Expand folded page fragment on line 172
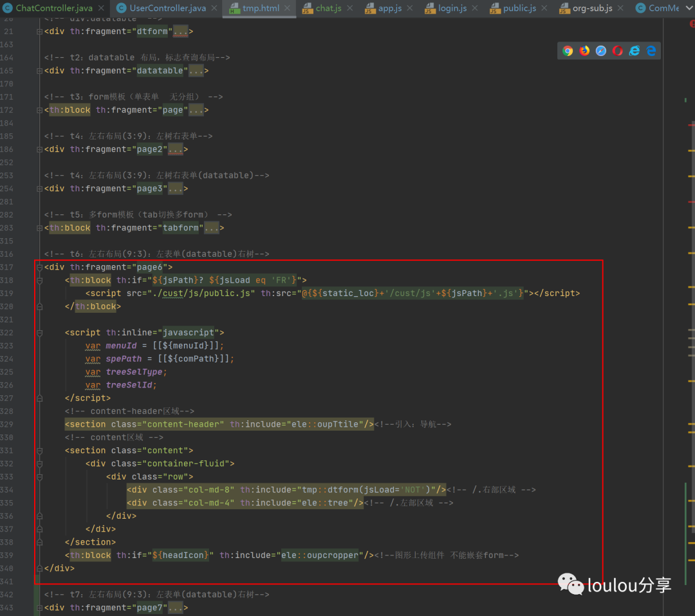This screenshot has width=695, height=616. point(39,110)
